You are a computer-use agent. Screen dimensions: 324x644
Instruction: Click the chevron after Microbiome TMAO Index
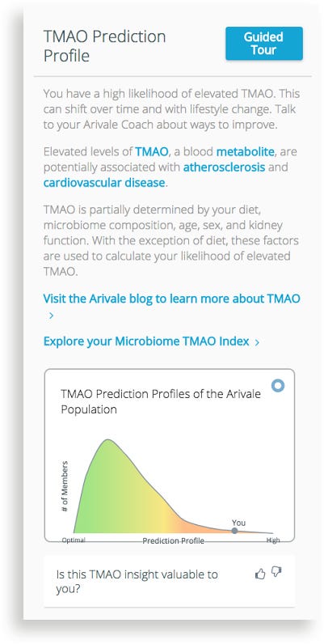point(257,342)
